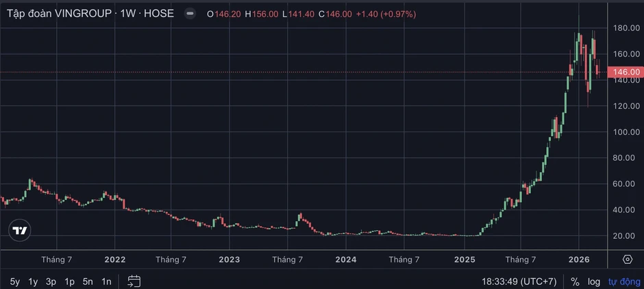Click the current price label 146.00
Image resolution: width=644 pixels, height=289 pixels.
point(626,73)
